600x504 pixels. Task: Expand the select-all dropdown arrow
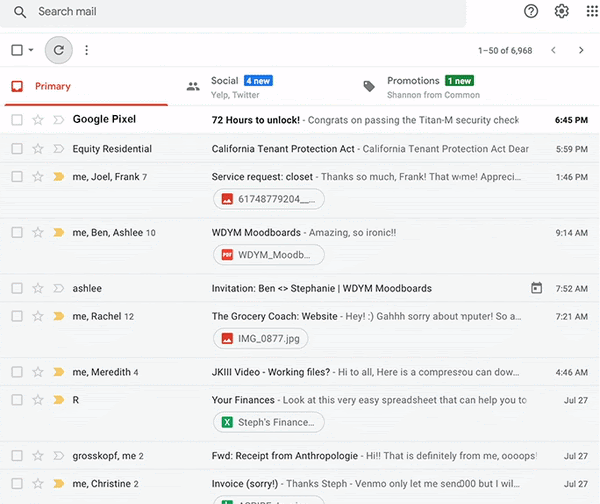31,50
